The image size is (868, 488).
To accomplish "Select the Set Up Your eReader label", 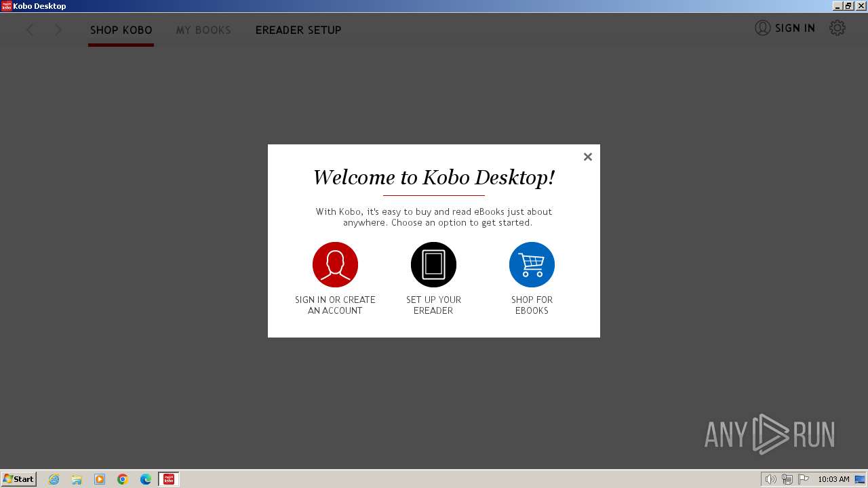I will point(433,305).
